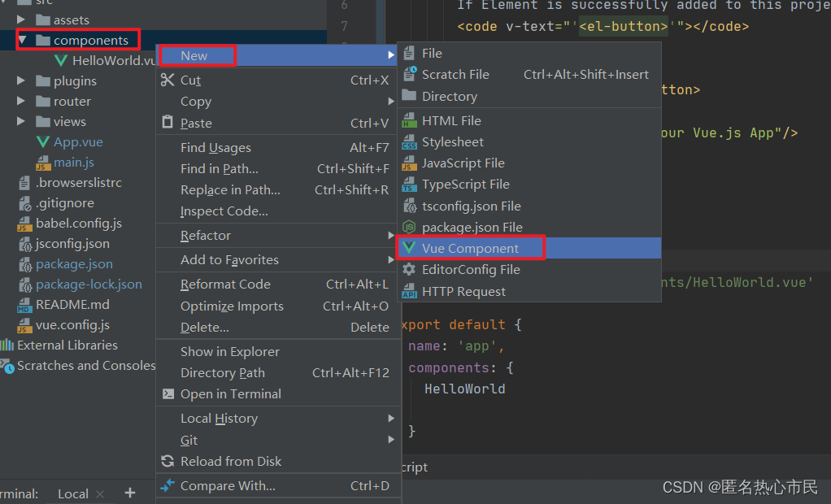Expand the views folder arrow
The height and width of the screenshot is (504, 831).
[x=23, y=122]
